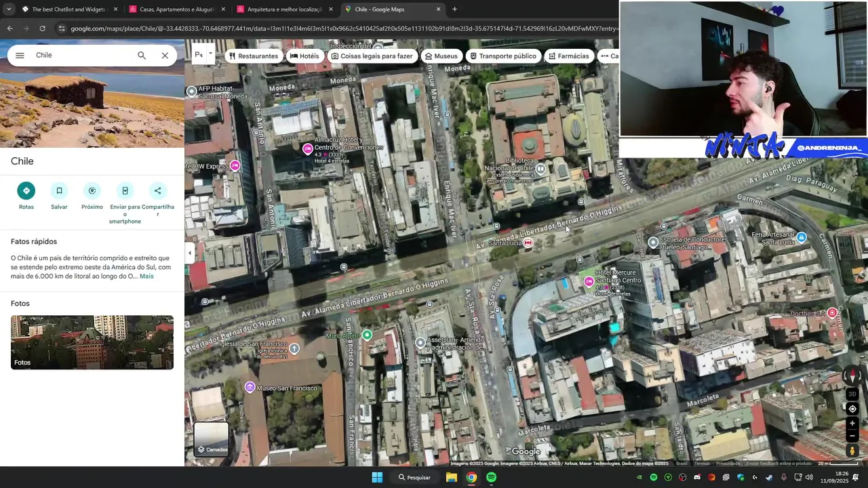Viewport: 868px width, 488px height.
Task: Open Discord from the system tray
Action: (697, 477)
